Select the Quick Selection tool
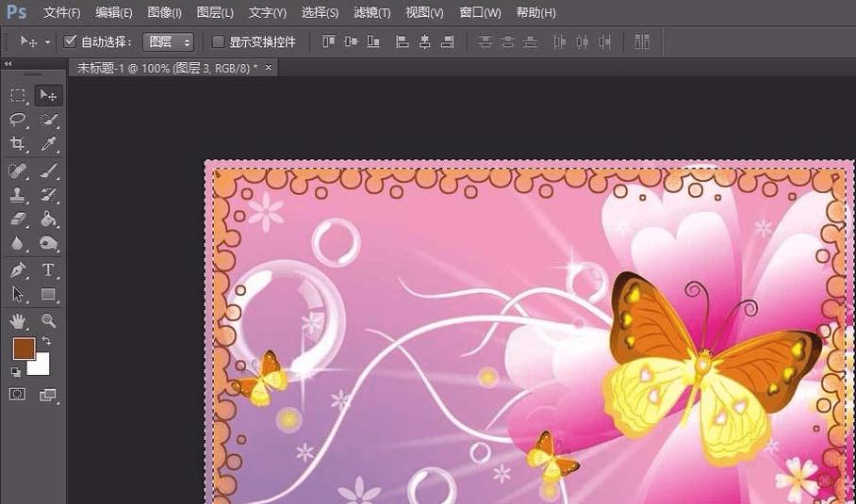 [x=49, y=120]
